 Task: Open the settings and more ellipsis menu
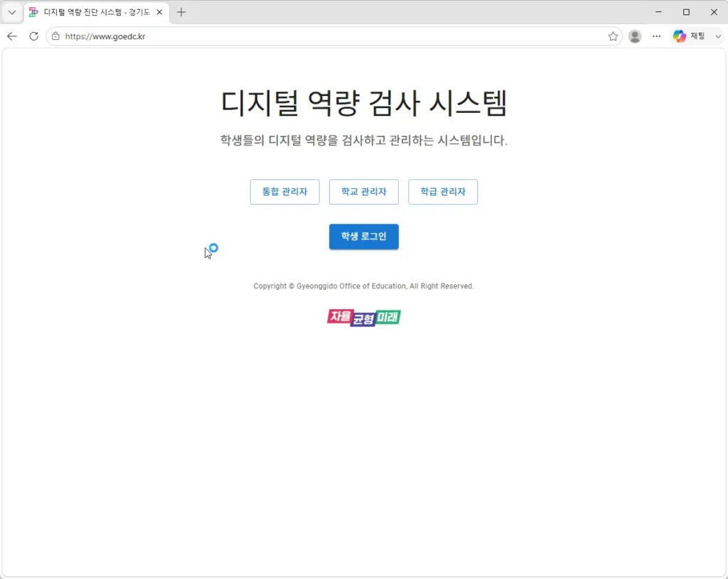click(656, 36)
